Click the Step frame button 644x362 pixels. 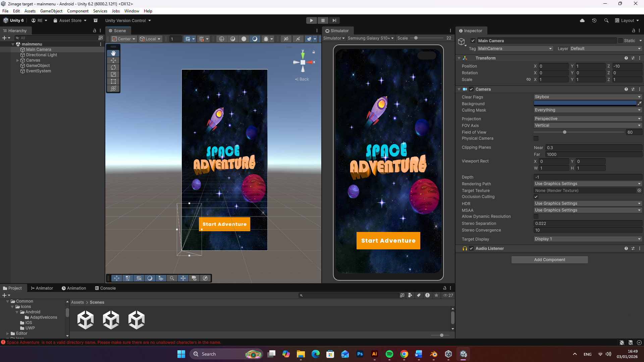(x=334, y=20)
